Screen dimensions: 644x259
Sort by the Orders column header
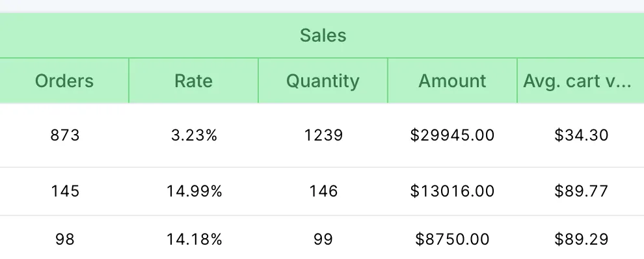(x=64, y=81)
